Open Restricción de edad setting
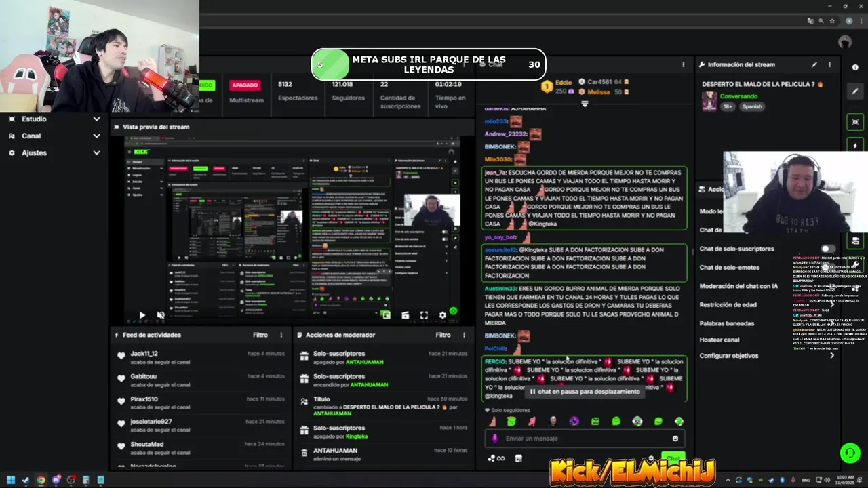868x488 pixels. (x=728, y=305)
